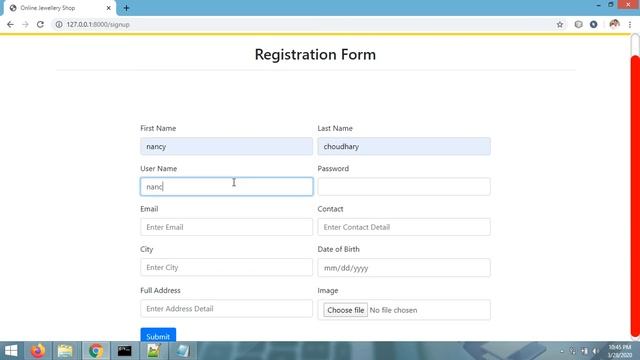This screenshot has height=360, width=640.
Task: Submit the registration form
Action: (158, 336)
